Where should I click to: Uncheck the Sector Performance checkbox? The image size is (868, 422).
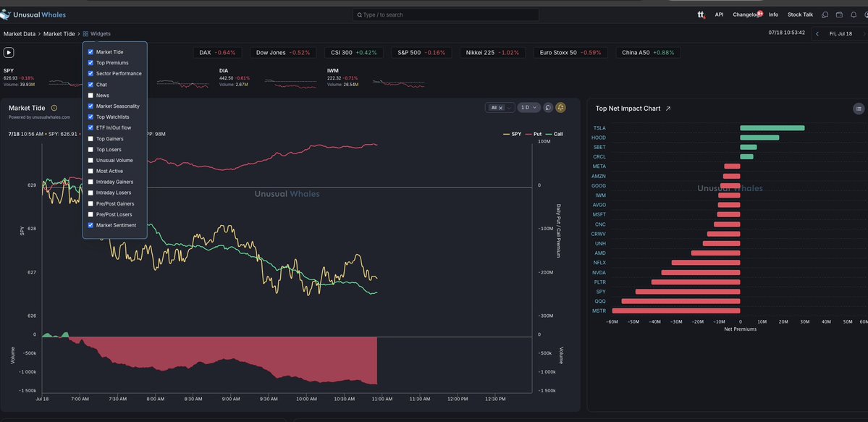point(90,74)
